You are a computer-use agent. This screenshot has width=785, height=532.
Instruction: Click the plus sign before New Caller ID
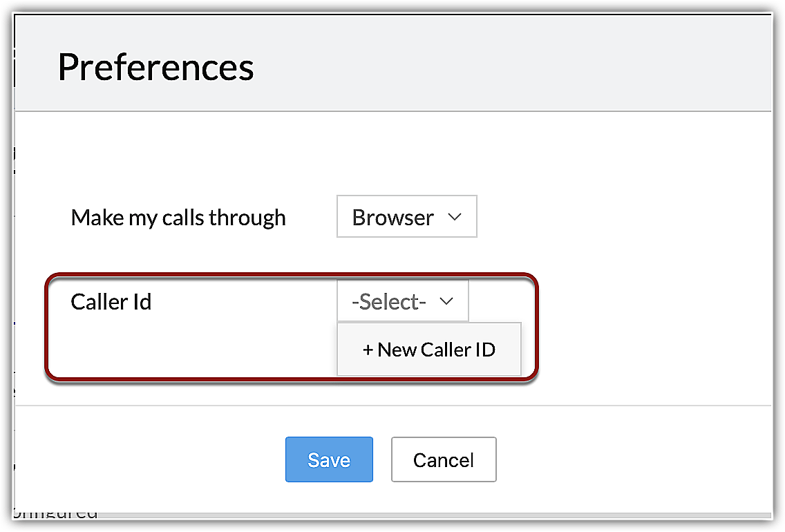368,350
